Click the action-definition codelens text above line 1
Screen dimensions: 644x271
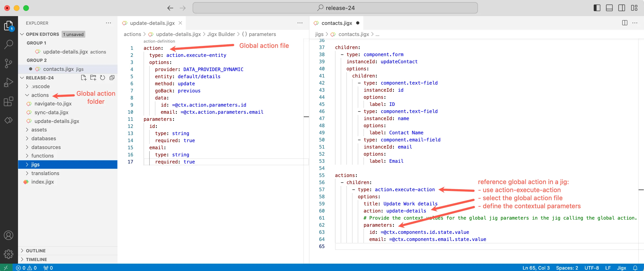pyautogui.click(x=159, y=41)
